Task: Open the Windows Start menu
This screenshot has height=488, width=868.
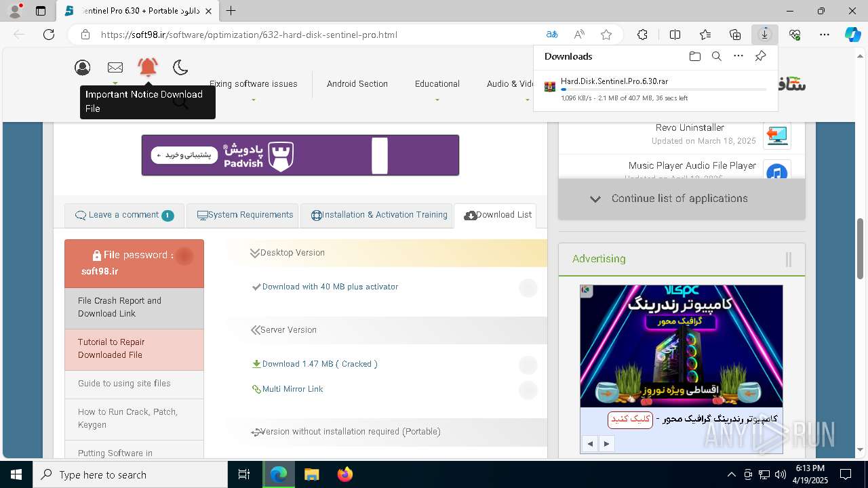Action: point(16,474)
